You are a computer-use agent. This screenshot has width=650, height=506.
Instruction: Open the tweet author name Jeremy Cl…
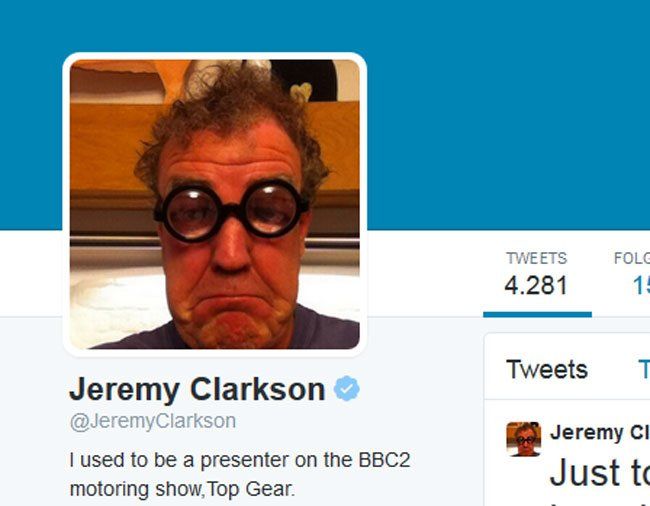tap(600, 432)
